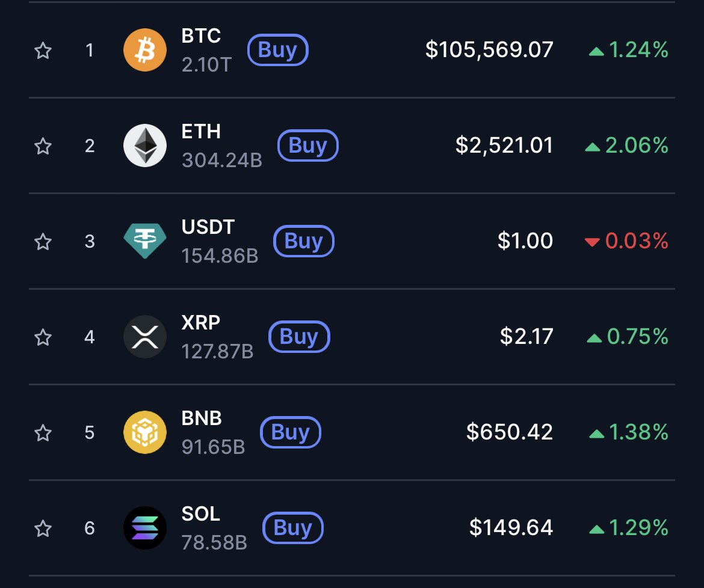Toggle the favorite star for ETH
Screen dimensions: 704x588
(43, 145)
